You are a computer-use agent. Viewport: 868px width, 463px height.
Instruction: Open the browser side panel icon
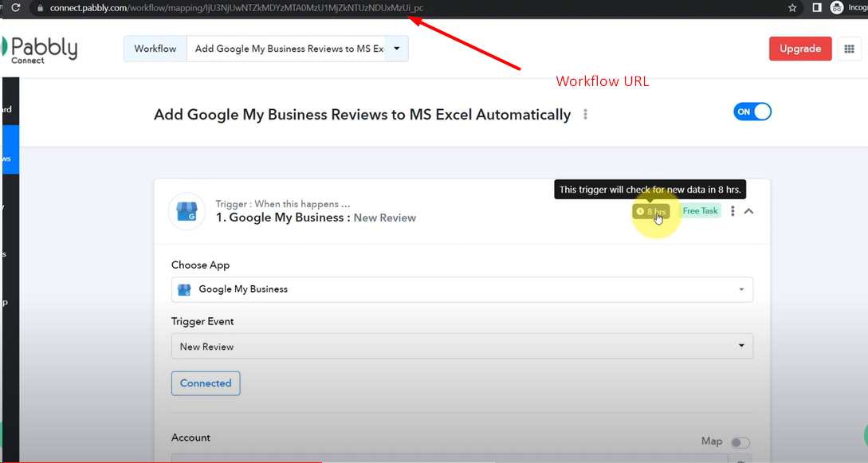coord(816,8)
